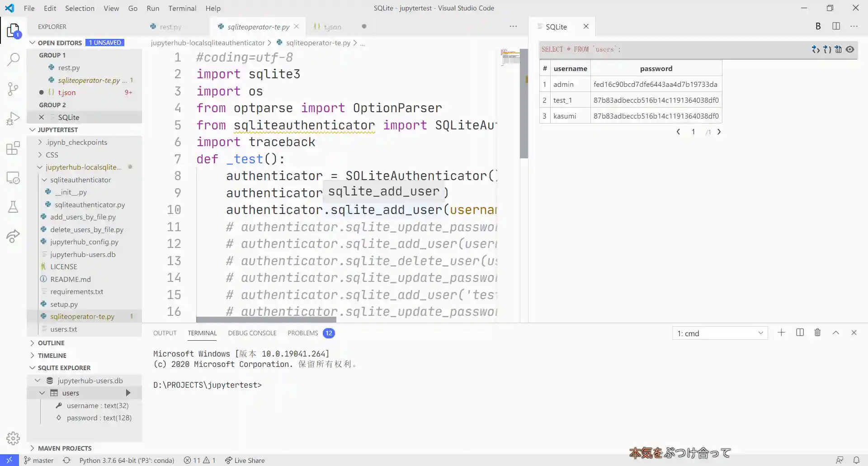Switch to the OUTPUT panel tab
Image resolution: width=868 pixels, height=466 pixels.
pyautogui.click(x=165, y=333)
